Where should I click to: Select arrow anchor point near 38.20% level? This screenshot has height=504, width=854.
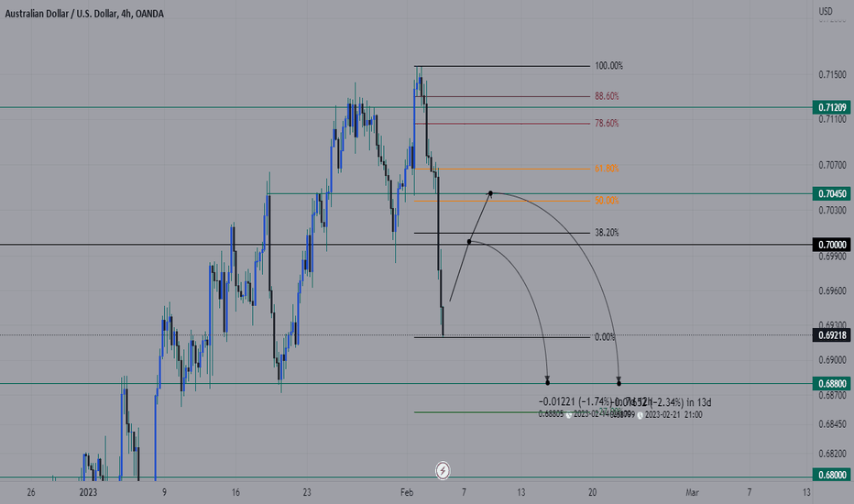tap(469, 241)
